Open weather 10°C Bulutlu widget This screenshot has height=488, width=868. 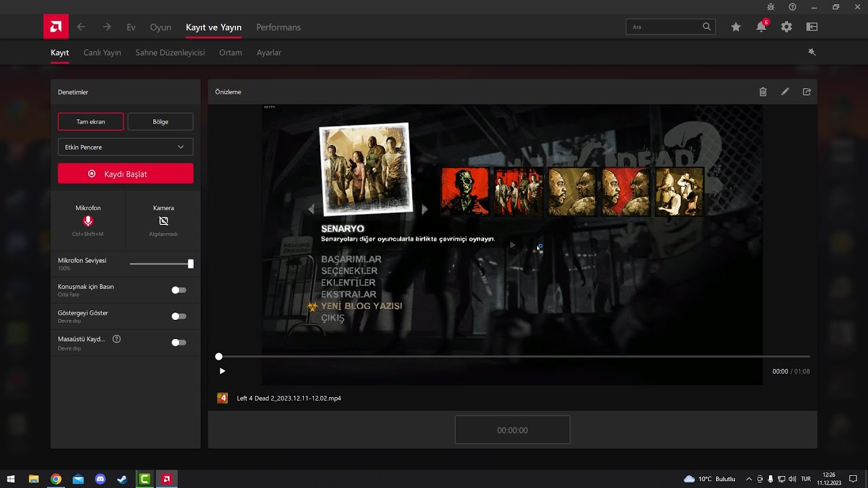click(709, 479)
